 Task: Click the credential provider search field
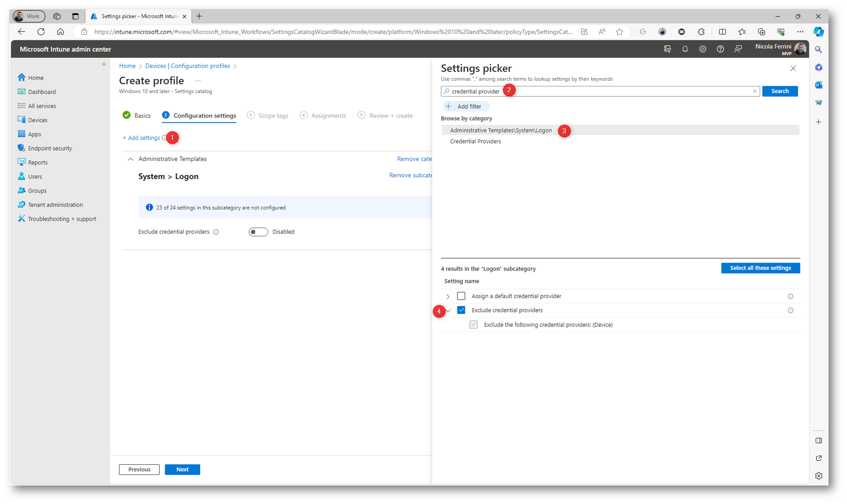600,91
